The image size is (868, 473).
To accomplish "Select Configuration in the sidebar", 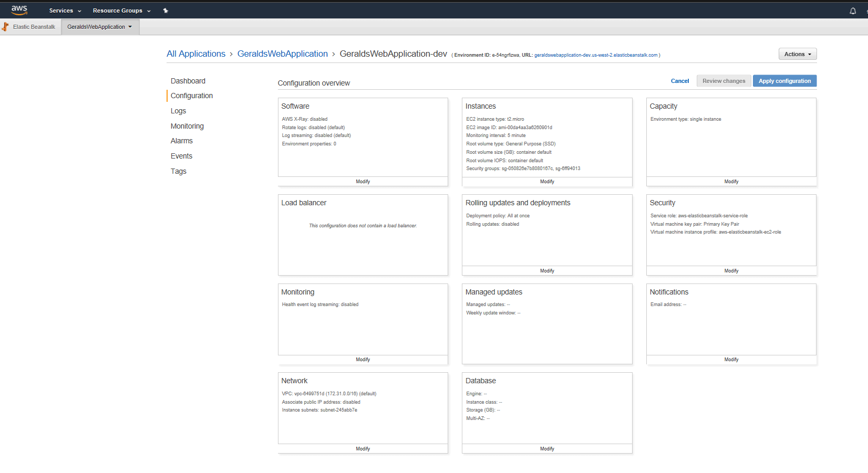I will tap(192, 96).
